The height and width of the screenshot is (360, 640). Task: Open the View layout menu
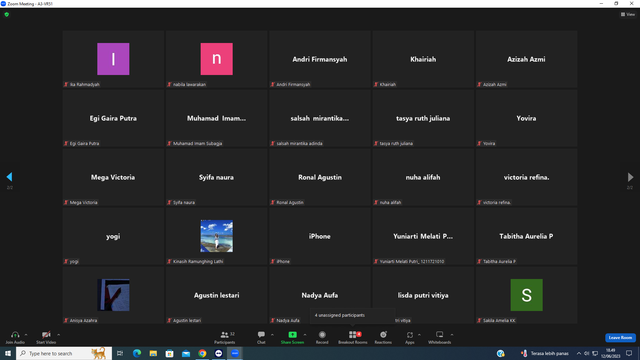tap(628, 14)
